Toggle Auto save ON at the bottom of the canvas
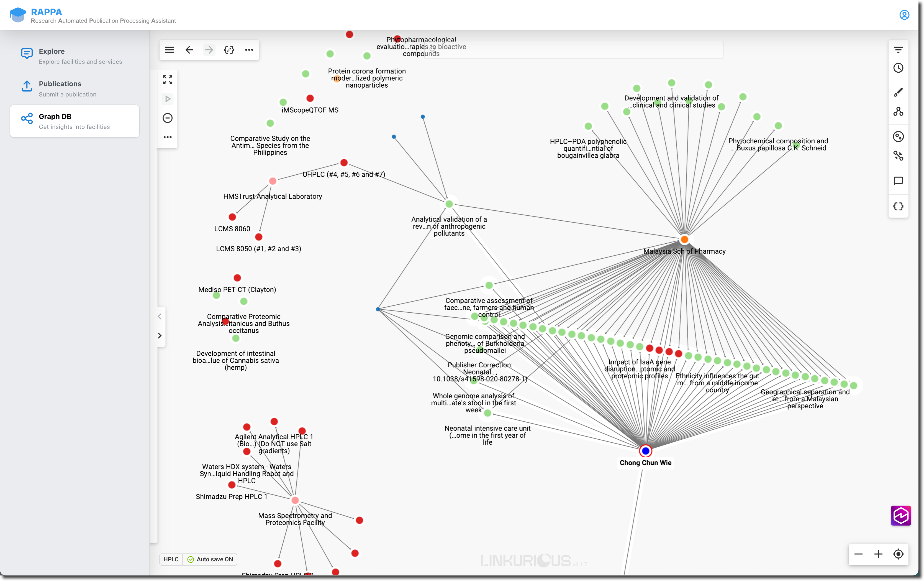924x581 pixels. click(209, 559)
